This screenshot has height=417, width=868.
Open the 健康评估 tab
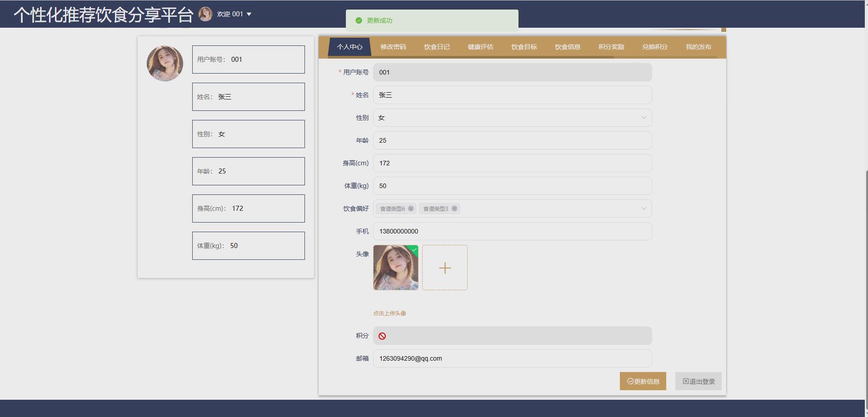(480, 47)
